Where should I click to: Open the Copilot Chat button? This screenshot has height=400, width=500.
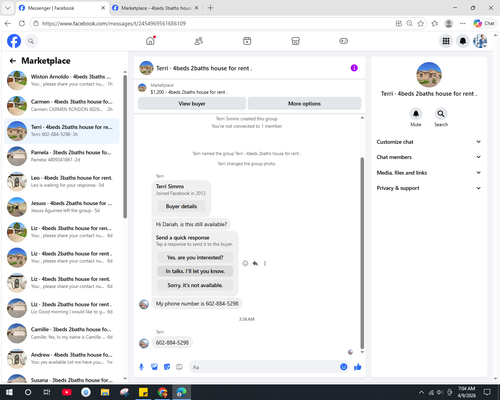484,23
